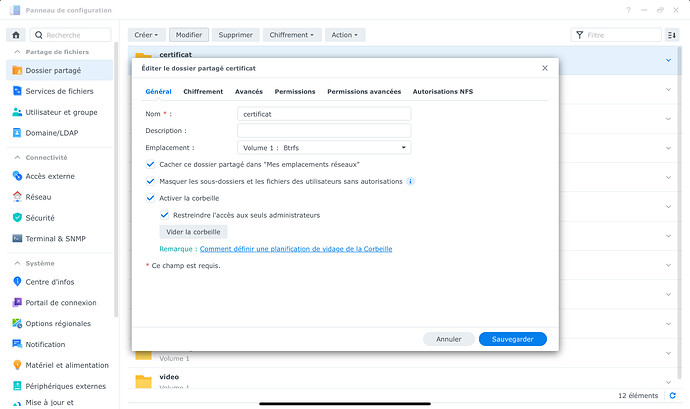
Task: Click the home icon in sidebar
Action: tap(15, 34)
